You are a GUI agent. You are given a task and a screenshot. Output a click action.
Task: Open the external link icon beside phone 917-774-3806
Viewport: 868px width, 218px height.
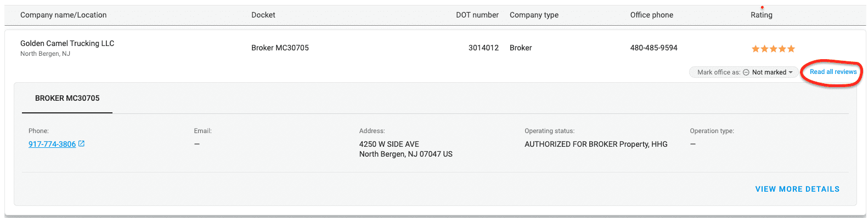[82, 144]
